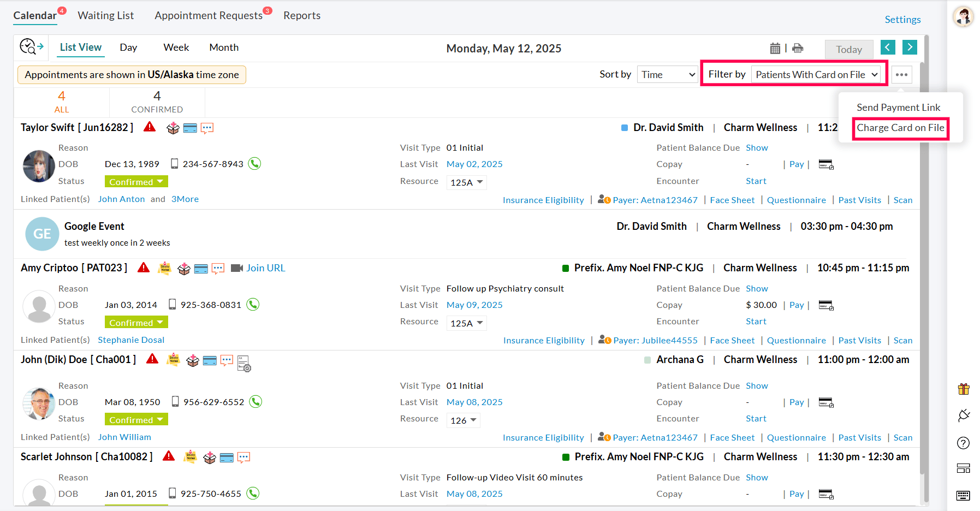Screen dimensions: 980x511
Task: Click red alert icon beside Amy Criptoo
Action: point(144,268)
